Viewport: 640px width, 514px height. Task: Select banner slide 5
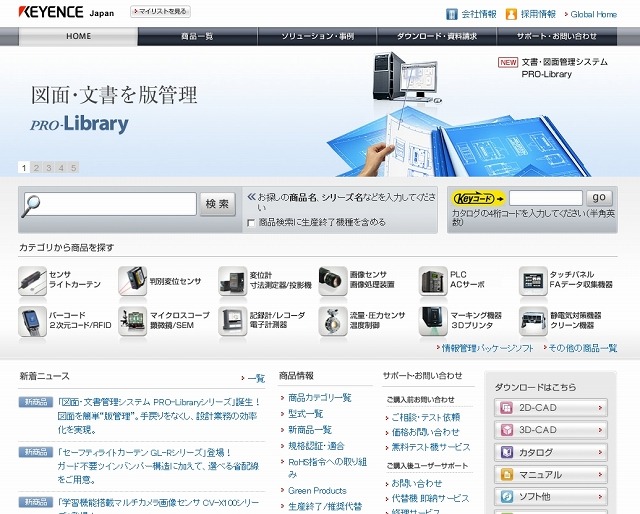click(x=73, y=167)
